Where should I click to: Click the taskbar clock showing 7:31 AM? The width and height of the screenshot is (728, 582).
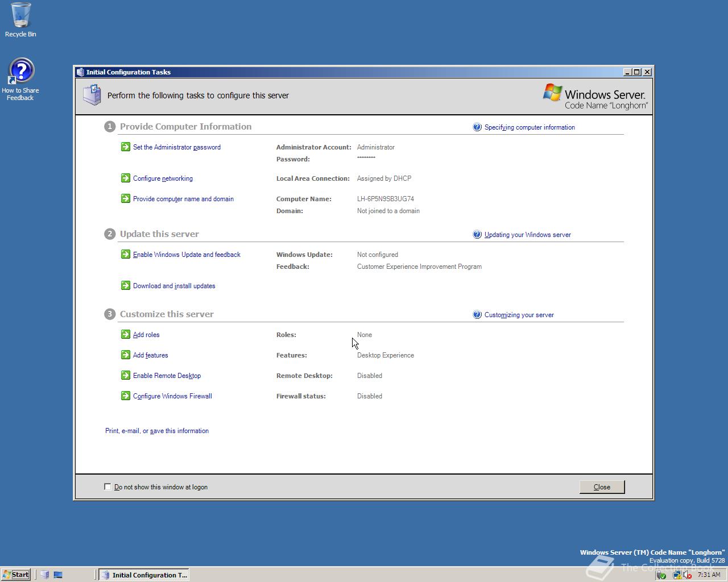[709, 575]
